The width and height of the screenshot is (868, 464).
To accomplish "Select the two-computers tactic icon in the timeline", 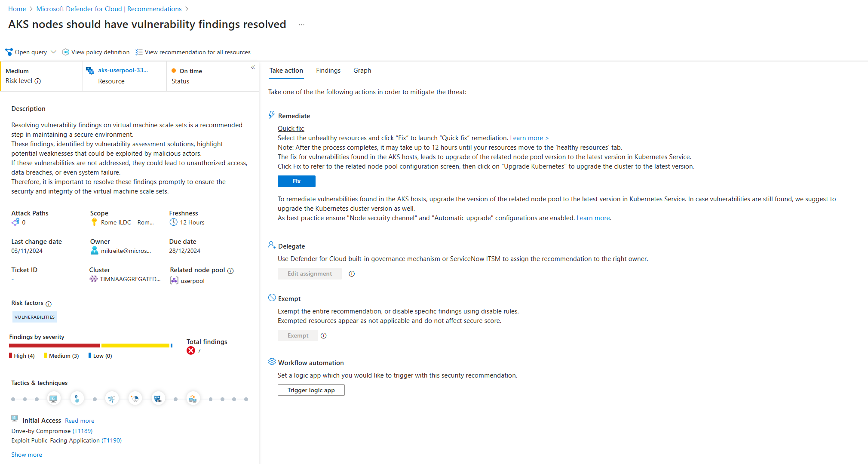I will click(193, 399).
